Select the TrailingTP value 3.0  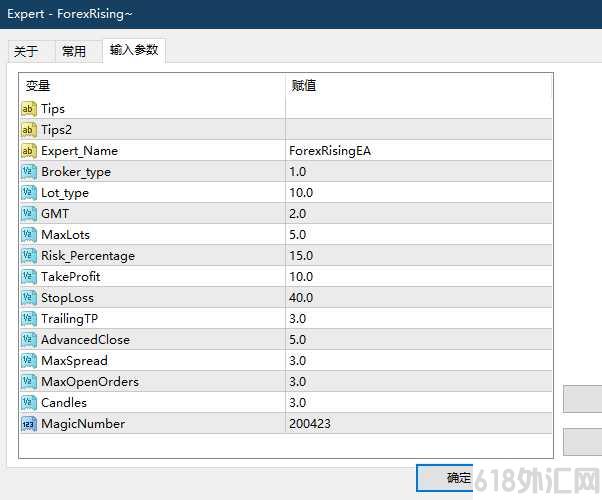[x=298, y=319]
